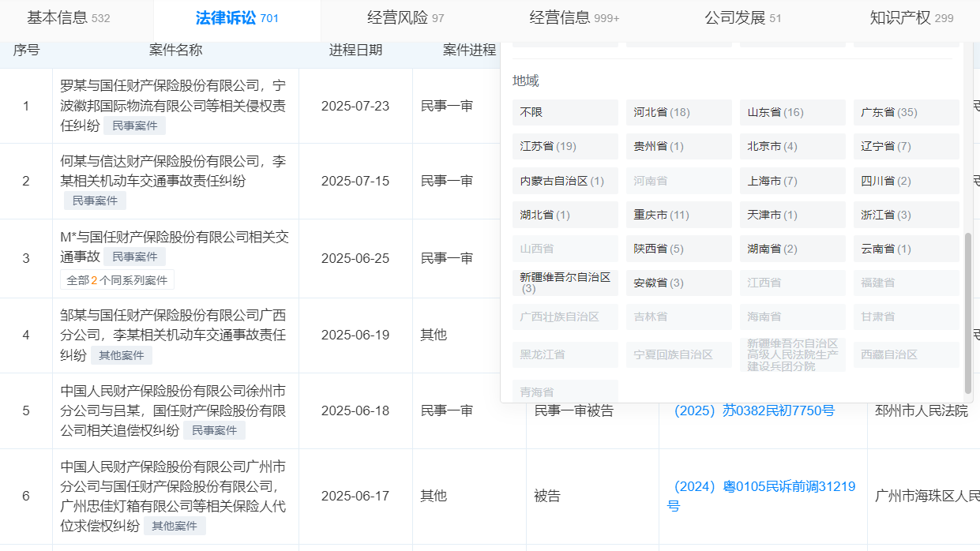980x551 pixels.
Task: Click the 进程日期 column header
Action: pos(355,50)
